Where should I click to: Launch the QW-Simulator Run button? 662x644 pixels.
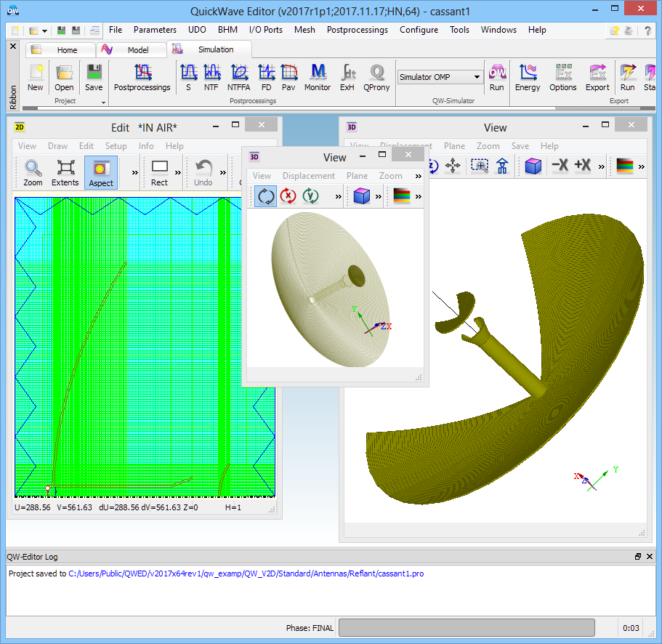tap(496, 77)
